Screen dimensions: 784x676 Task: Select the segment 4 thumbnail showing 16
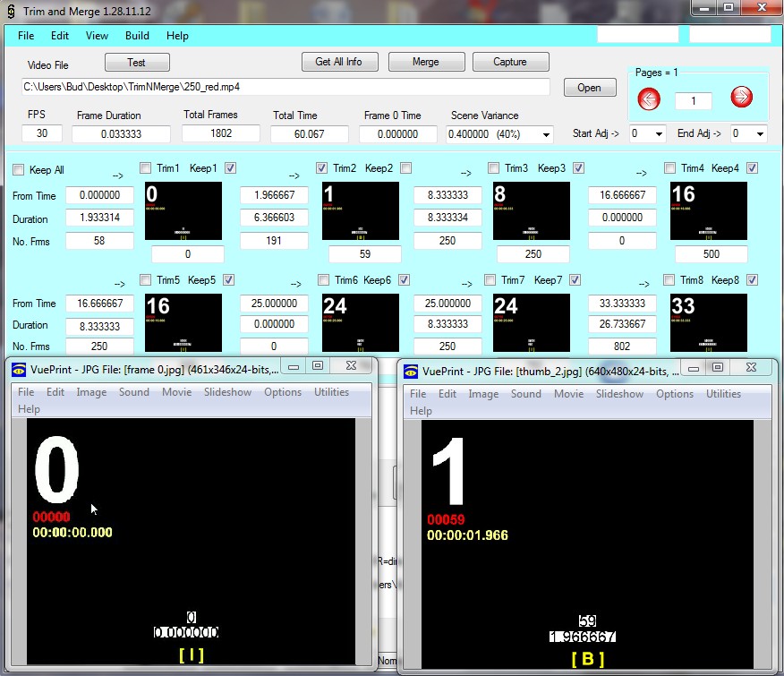pyautogui.click(x=709, y=211)
